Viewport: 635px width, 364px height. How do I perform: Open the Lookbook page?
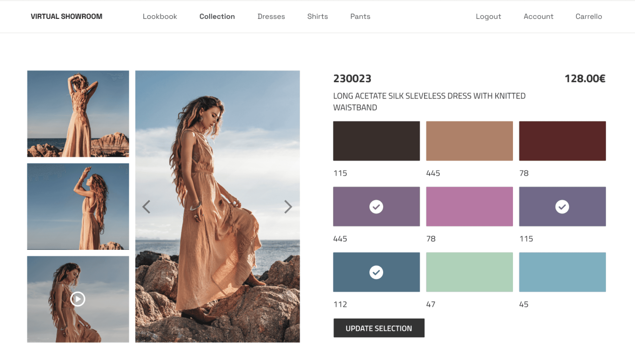coord(160,16)
